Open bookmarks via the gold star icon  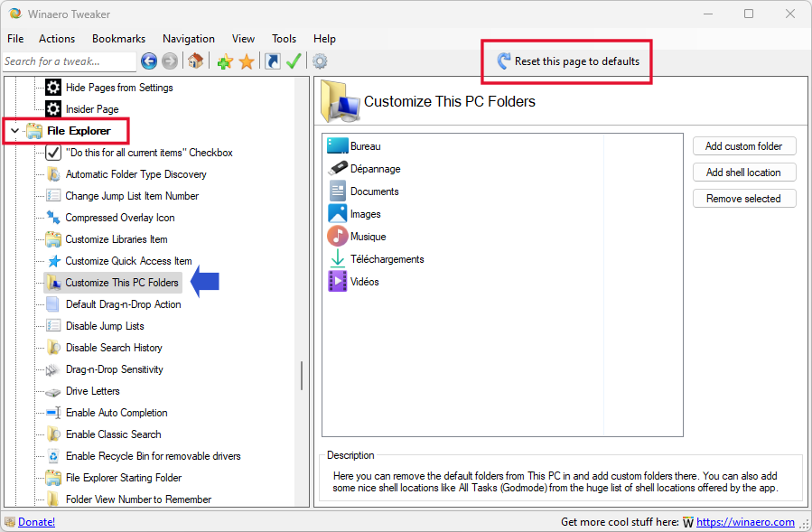coord(247,61)
